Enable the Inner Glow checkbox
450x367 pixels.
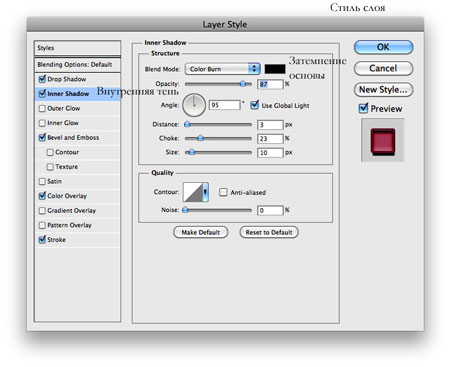[42, 123]
